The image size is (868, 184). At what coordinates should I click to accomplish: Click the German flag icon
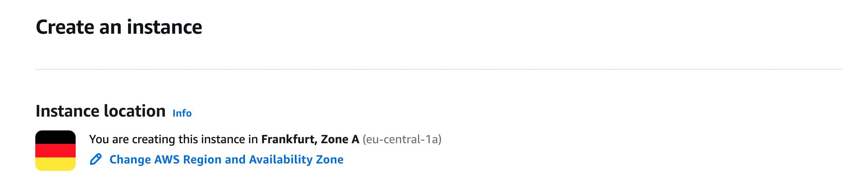coord(55,150)
